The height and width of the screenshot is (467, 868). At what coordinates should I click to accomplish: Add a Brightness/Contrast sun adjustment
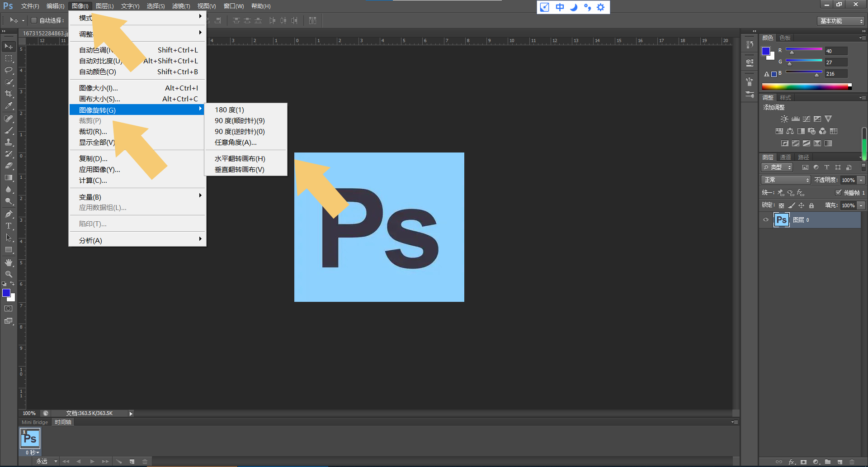click(x=784, y=119)
